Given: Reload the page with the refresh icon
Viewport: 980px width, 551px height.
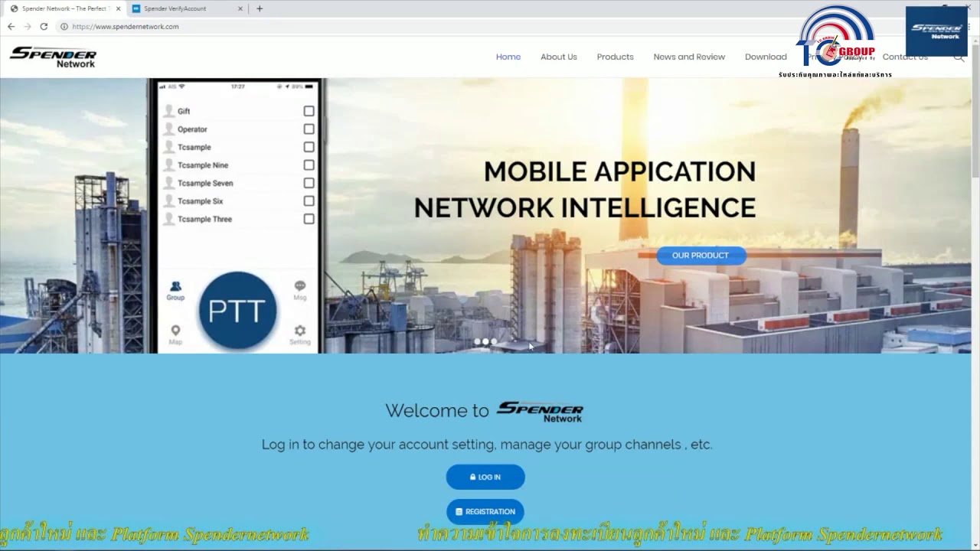Looking at the screenshot, I should 44,26.
